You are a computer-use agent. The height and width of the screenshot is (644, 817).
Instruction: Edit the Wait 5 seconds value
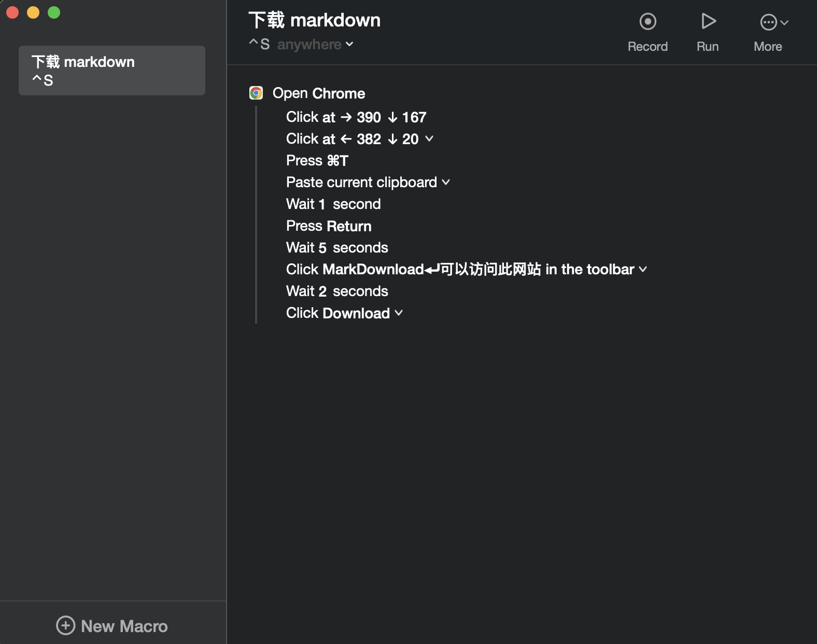[322, 248]
